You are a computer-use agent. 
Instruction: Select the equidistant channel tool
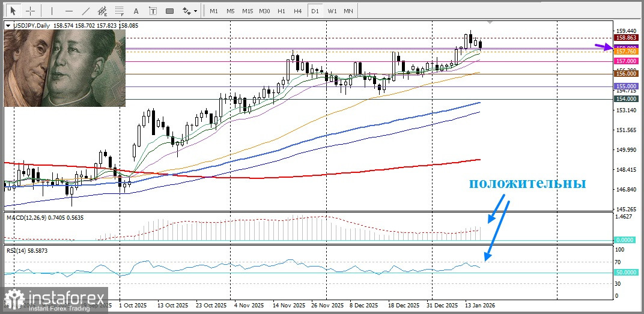[x=103, y=11]
